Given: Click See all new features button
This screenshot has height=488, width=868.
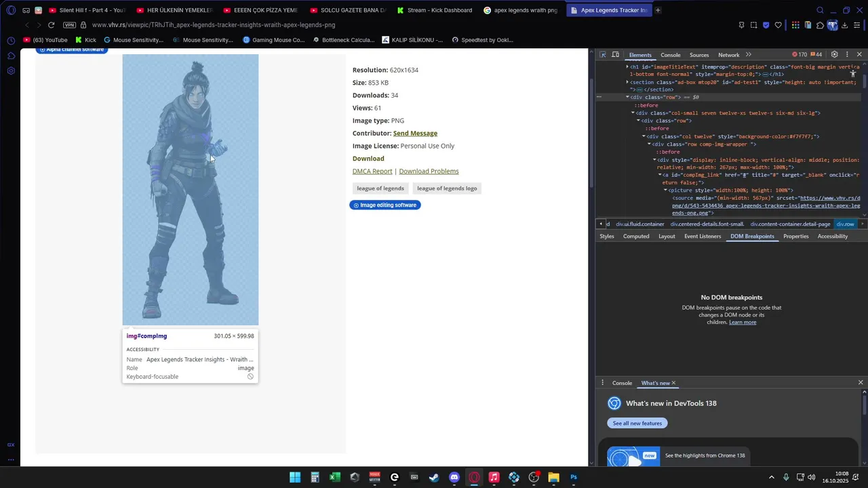Looking at the screenshot, I should (637, 423).
